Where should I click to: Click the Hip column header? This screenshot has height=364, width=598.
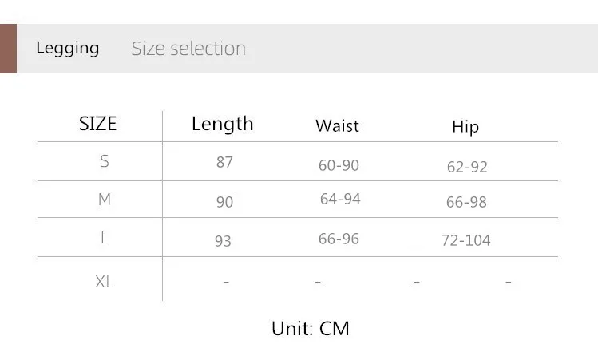[465, 127]
